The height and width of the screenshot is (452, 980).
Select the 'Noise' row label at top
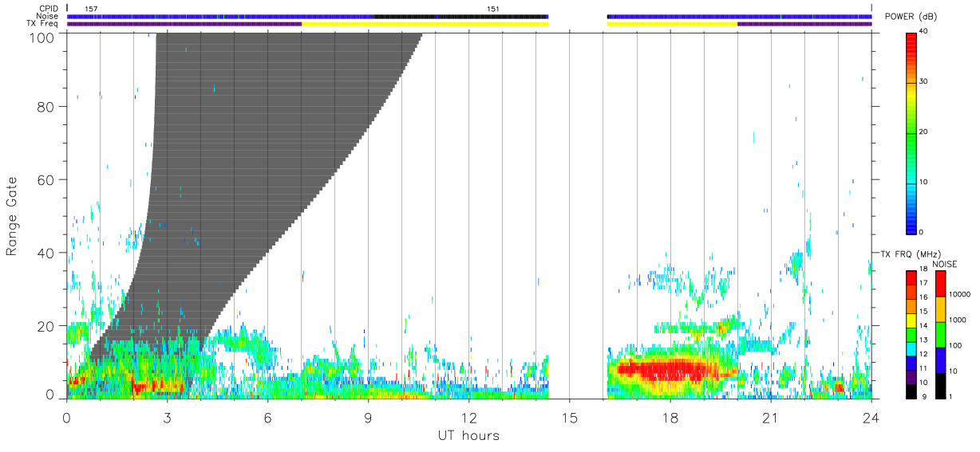tap(49, 16)
